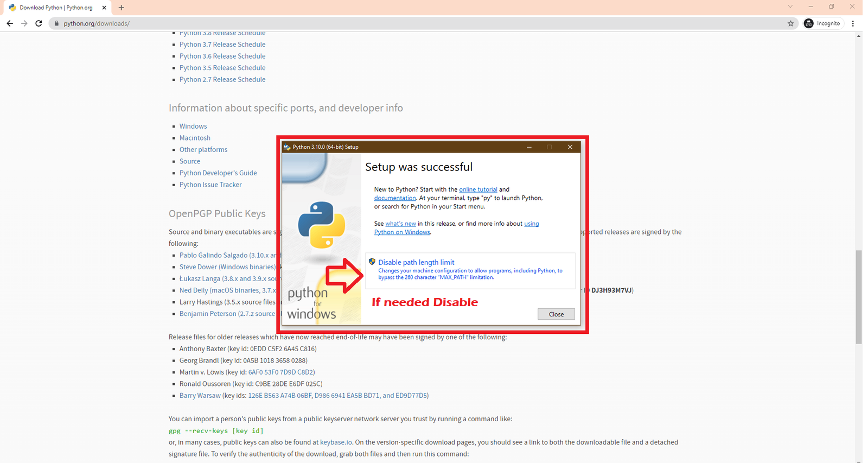This screenshot has height=463, width=868.
Task: Click the browser back arrow
Action: [x=10, y=23]
